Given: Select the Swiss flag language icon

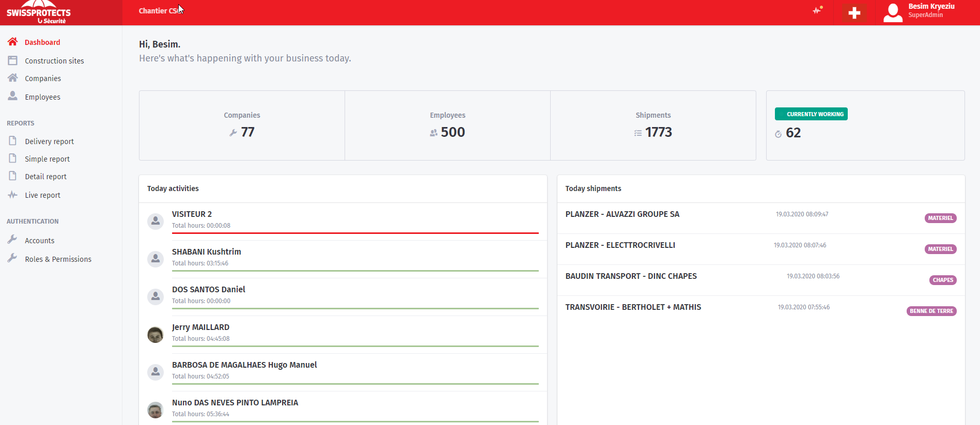Looking at the screenshot, I should click(x=854, y=13).
